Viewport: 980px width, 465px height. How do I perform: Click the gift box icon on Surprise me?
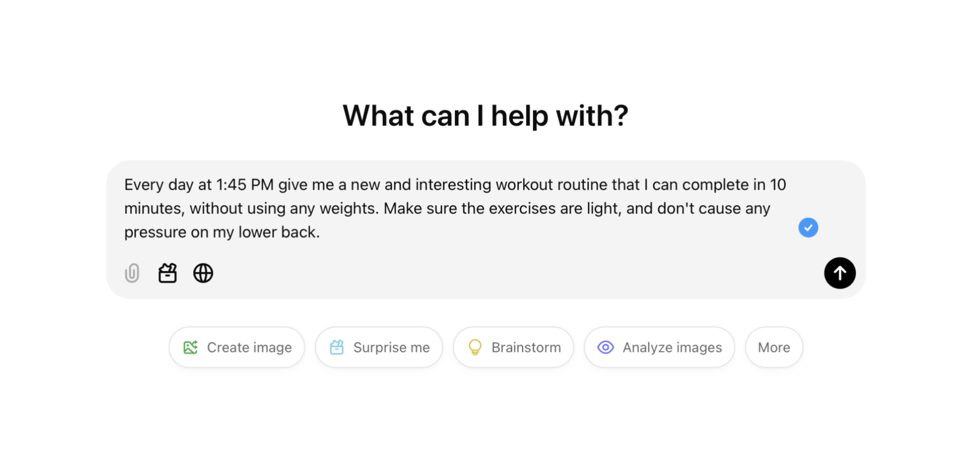(x=337, y=347)
